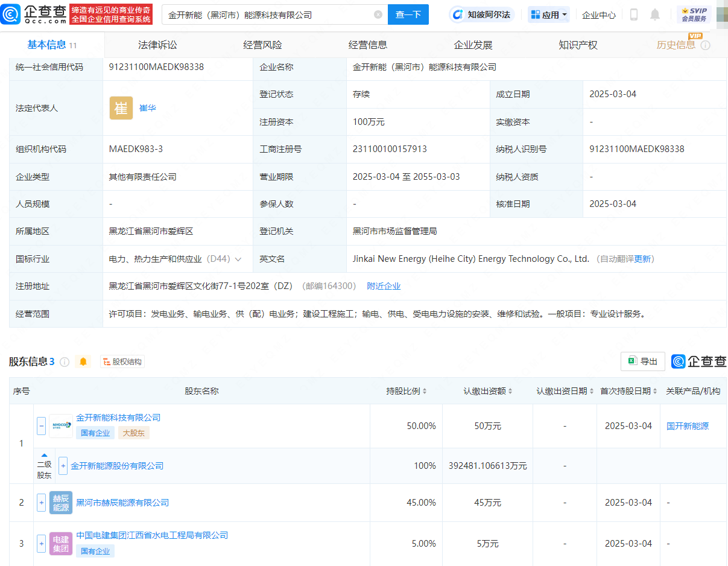Open 国开新能源 related organization link

point(688,426)
